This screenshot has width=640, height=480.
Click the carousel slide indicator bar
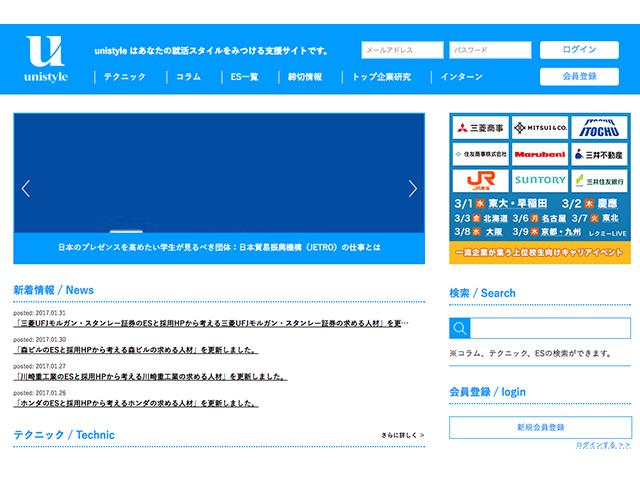point(126,231)
